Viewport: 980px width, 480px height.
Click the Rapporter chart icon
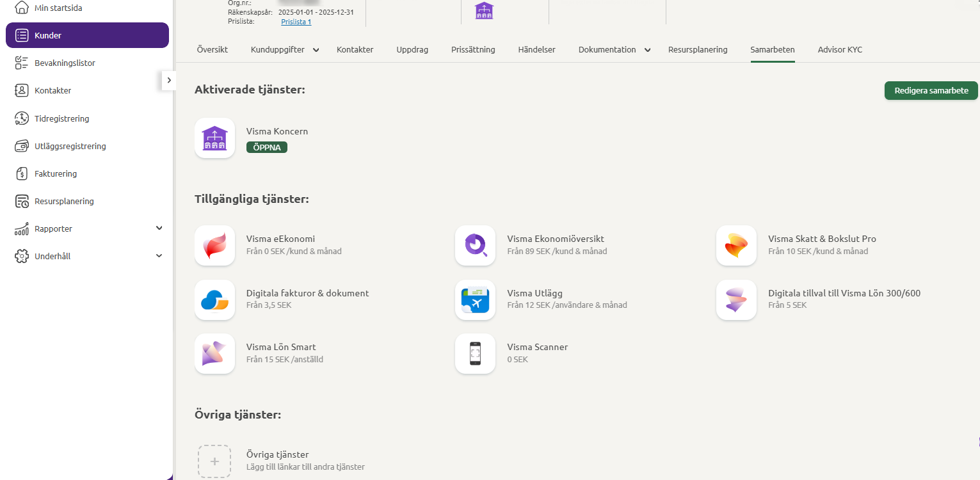22,228
